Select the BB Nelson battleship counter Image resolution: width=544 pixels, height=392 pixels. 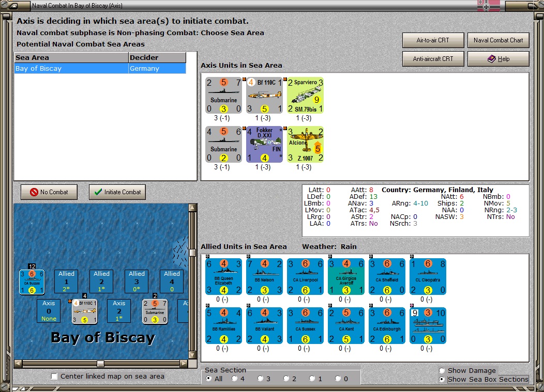pyautogui.click(x=265, y=277)
